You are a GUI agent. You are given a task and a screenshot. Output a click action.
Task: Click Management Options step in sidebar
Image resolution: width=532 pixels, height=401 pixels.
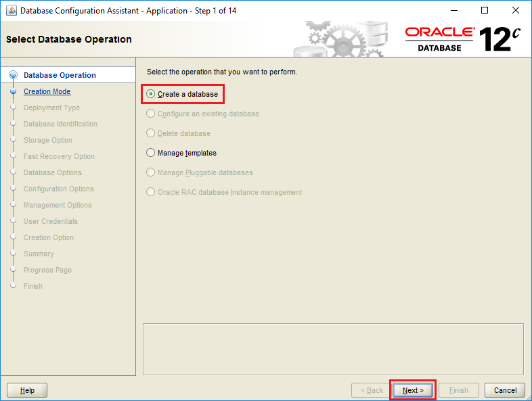tap(58, 205)
